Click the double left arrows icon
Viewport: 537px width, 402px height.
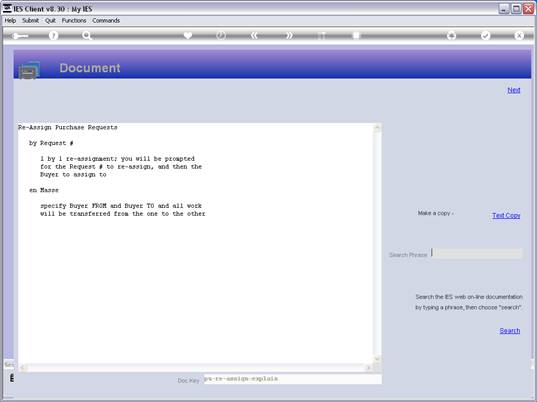tap(253, 35)
